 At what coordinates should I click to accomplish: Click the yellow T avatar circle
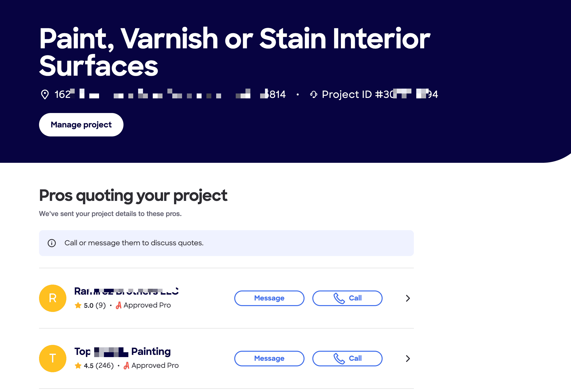click(52, 359)
